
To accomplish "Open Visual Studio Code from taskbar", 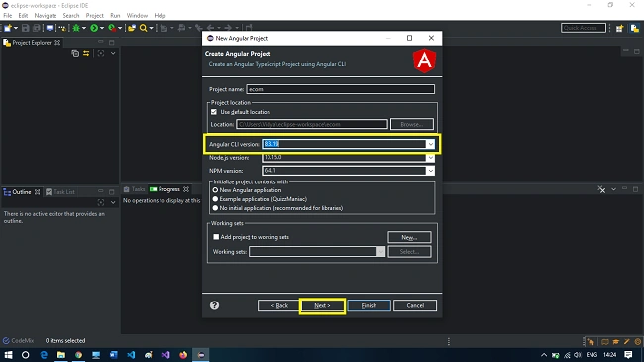I will click(131, 355).
